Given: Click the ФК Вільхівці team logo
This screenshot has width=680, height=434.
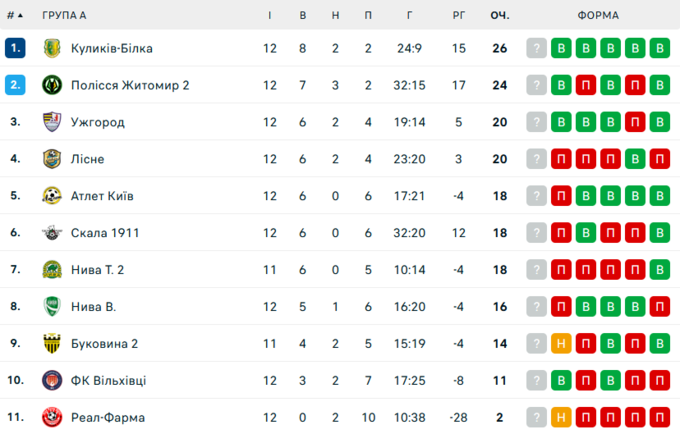Looking at the screenshot, I should (52, 381).
